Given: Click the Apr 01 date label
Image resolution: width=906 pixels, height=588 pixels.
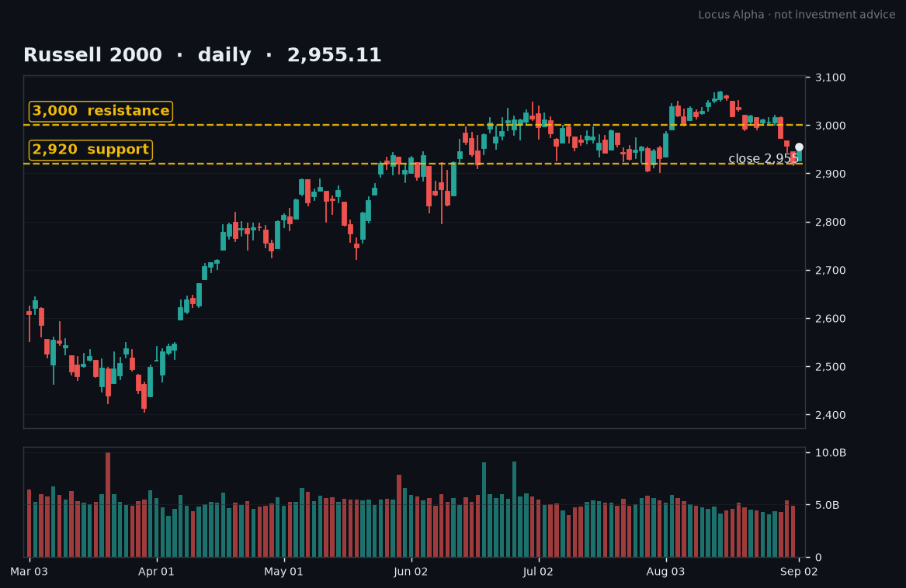Looking at the screenshot, I should [156, 572].
